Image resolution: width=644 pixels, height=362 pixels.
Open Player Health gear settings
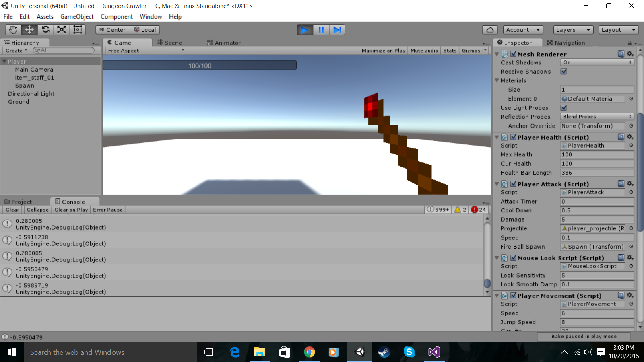(630, 137)
